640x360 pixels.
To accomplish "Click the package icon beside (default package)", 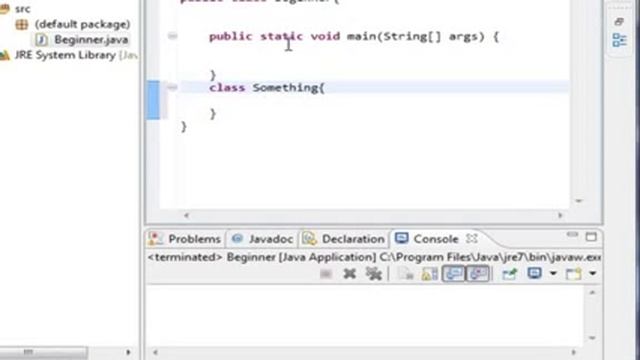I will coord(22,24).
